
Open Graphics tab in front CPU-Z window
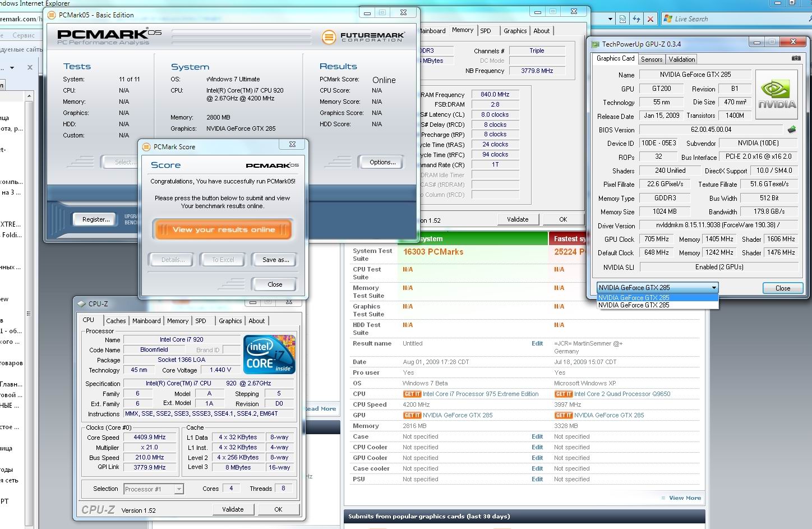(230, 321)
